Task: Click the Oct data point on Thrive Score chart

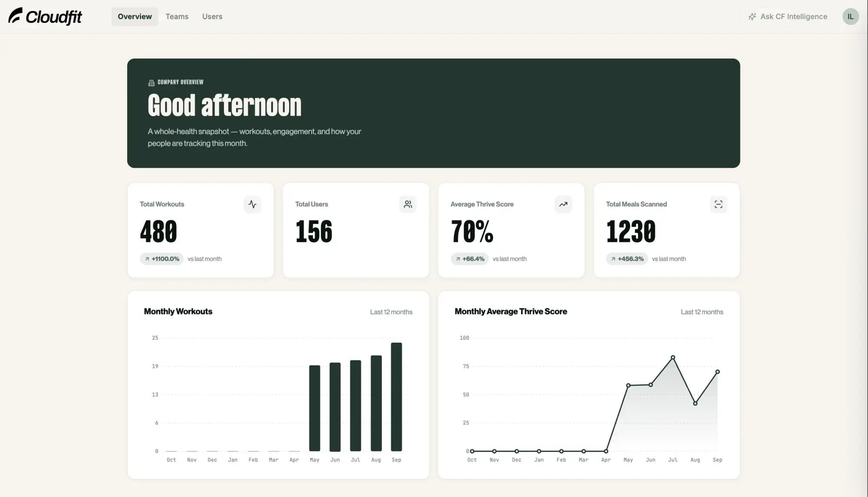Action: pos(472,451)
